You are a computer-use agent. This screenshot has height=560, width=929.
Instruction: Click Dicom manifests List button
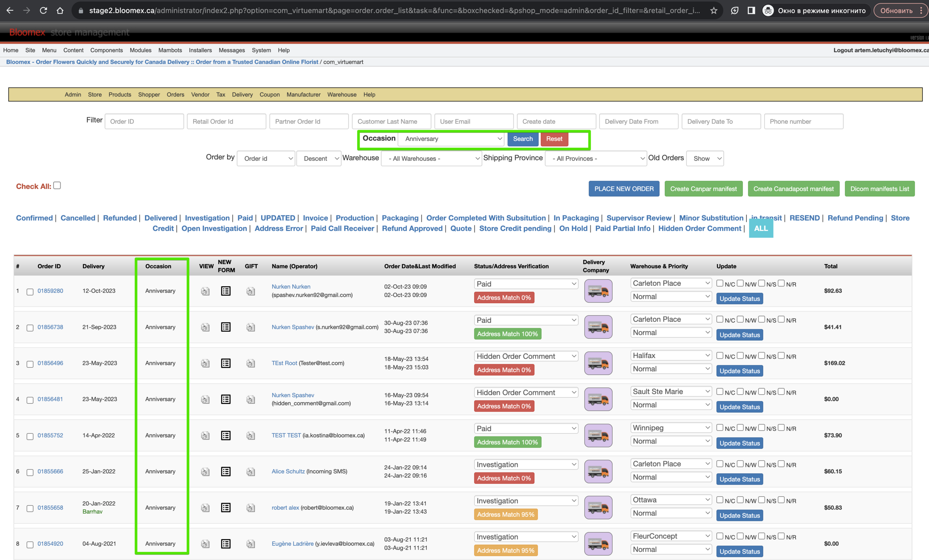tap(879, 189)
